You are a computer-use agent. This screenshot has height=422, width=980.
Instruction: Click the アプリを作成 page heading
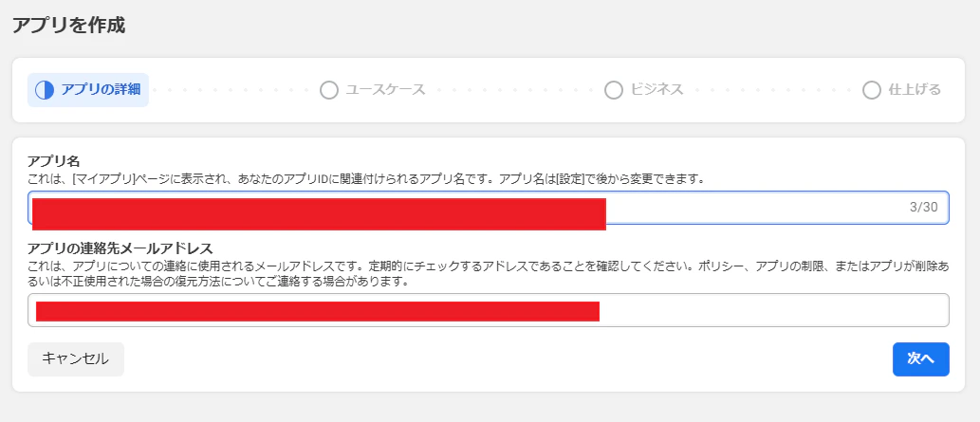tap(68, 26)
